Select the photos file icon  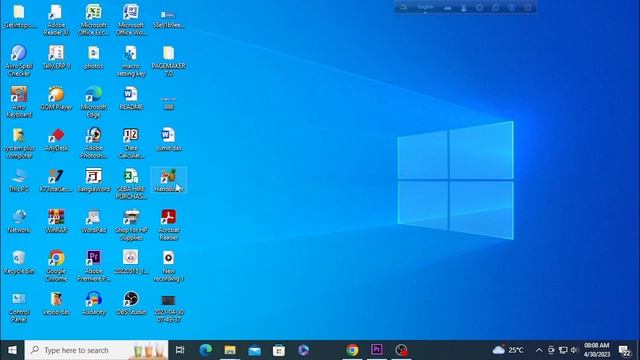click(x=93, y=58)
